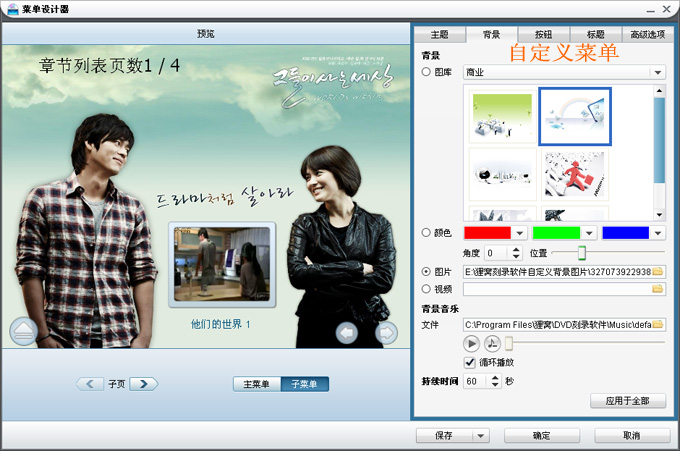The height and width of the screenshot is (451, 680).
Task: Switch to the 按钮 tab
Action: coord(543,35)
